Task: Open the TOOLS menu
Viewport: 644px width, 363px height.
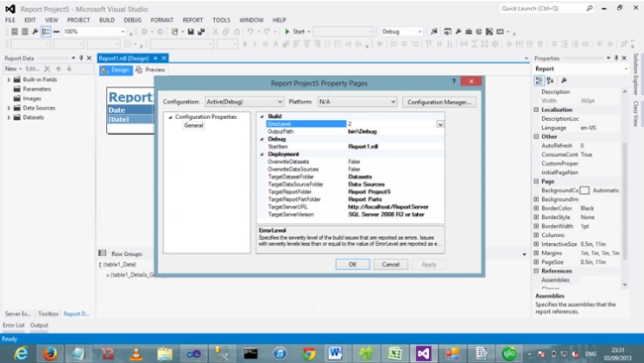Action: [x=221, y=20]
